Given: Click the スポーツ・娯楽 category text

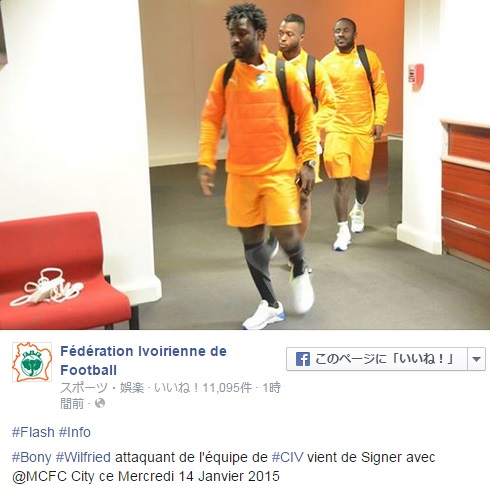Looking at the screenshot, I should pyautogui.click(x=102, y=387).
